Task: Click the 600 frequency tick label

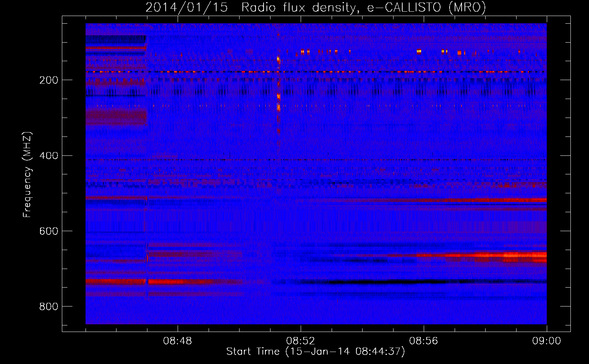Action: 49,232
